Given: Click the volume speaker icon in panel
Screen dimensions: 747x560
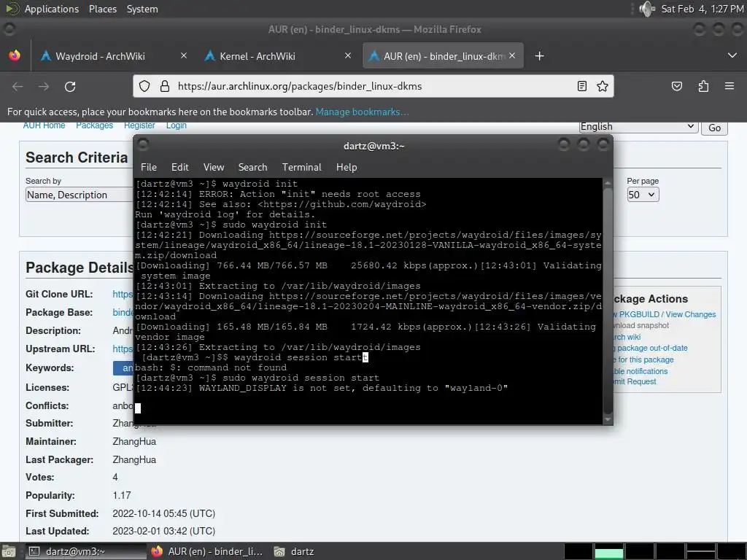Looking at the screenshot, I should [647, 9].
